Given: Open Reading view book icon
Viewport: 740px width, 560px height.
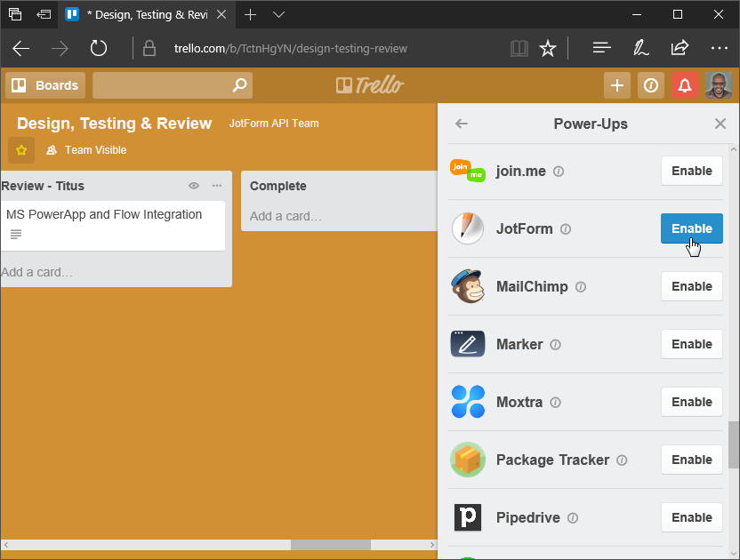Looking at the screenshot, I should 519,48.
